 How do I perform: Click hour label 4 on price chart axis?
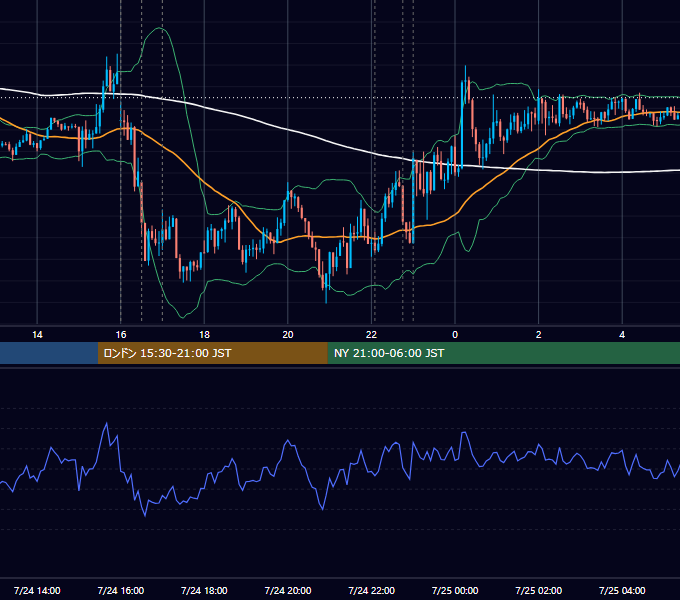coord(622,335)
